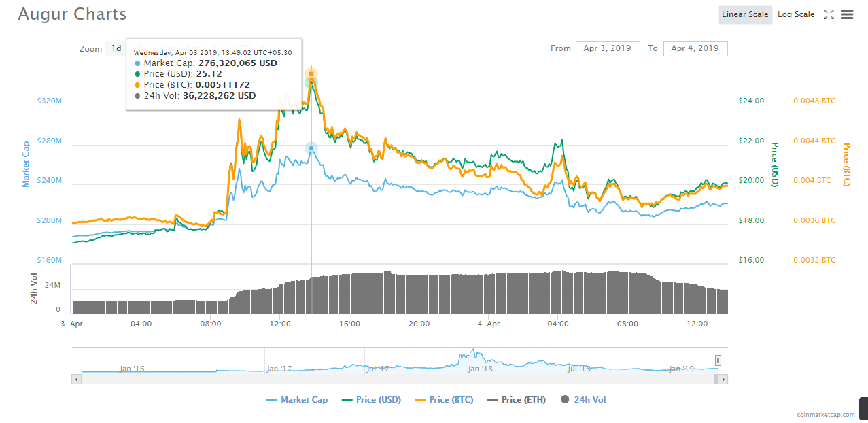Click the $16.00 price axis label
868x423 pixels.
[x=751, y=260]
